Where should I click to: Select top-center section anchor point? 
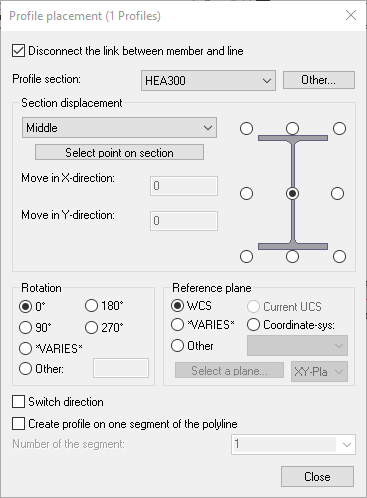click(x=292, y=128)
